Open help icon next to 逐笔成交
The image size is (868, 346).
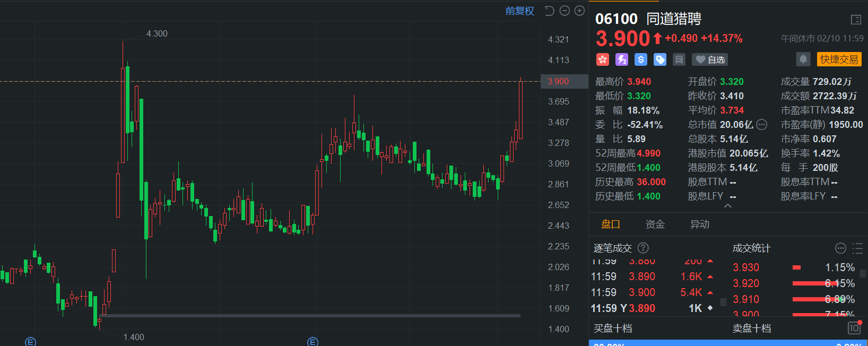click(x=643, y=248)
